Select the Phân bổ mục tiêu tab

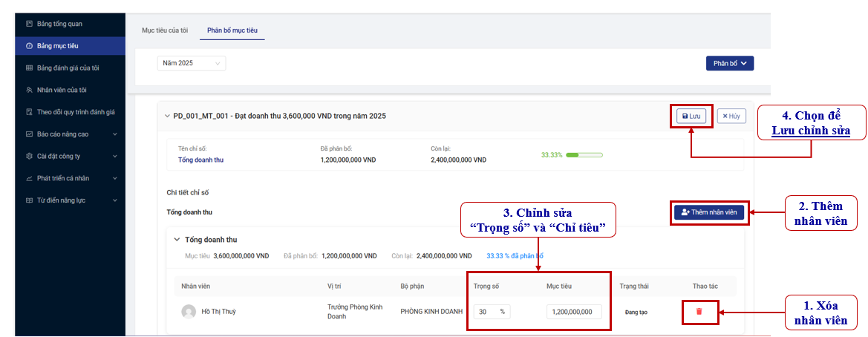tap(232, 30)
